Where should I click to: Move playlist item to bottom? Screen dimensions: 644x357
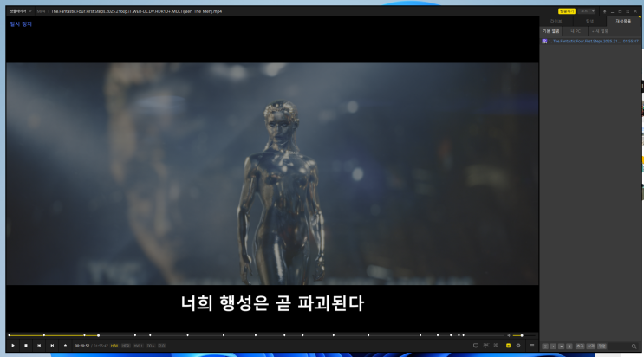(x=569, y=347)
